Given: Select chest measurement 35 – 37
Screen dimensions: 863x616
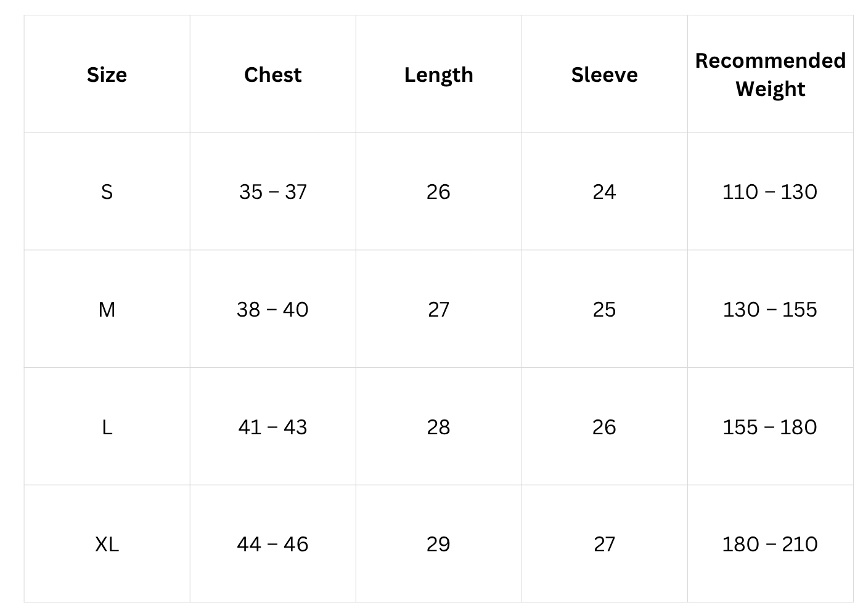Looking at the screenshot, I should tap(272, 192).
